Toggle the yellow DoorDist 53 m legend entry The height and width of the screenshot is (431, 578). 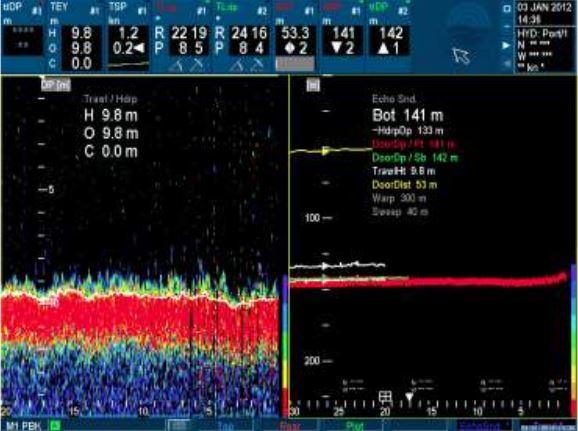coord(404,185)
